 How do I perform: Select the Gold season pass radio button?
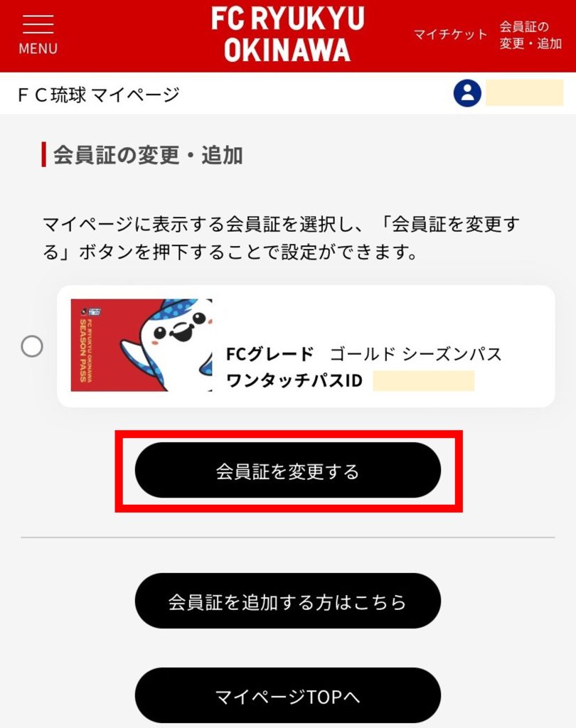[x=32, y=347]
